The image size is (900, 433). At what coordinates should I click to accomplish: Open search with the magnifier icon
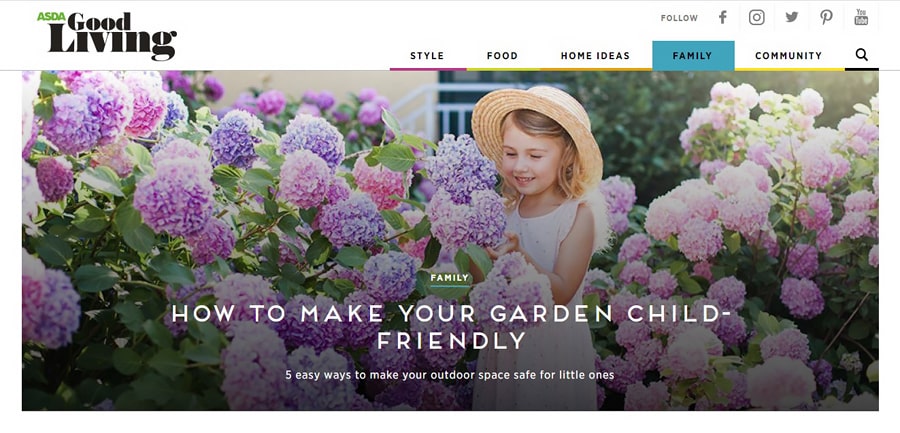(x=862, y=55)
